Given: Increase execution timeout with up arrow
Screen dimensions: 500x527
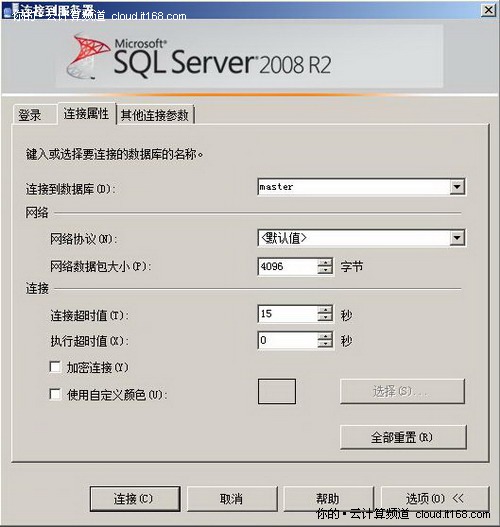Looking at the screenshot, I should pos(325,336).
